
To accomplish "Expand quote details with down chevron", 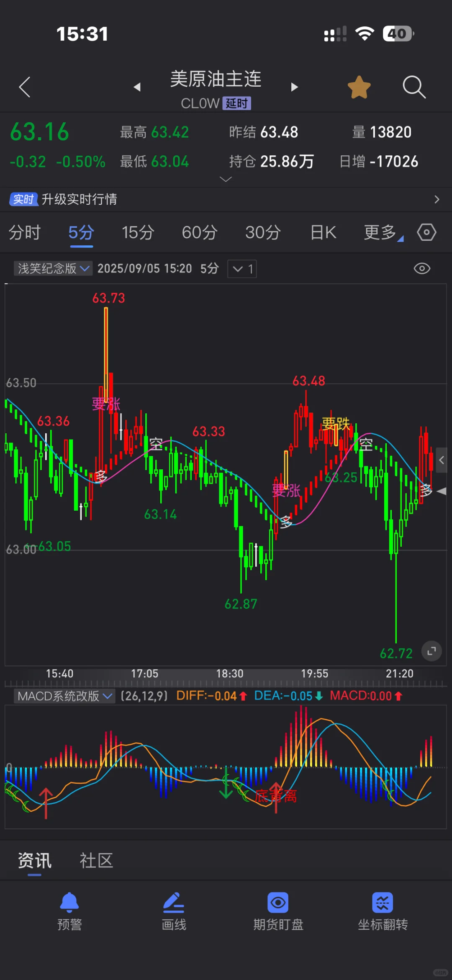I will click(x=226, y=179).
